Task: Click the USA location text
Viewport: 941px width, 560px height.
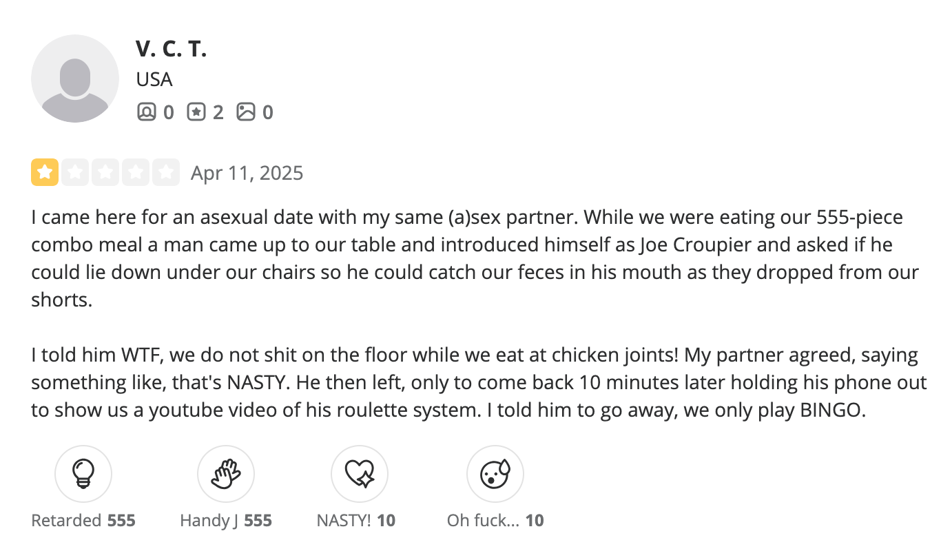Action: click(x=154, y=80)
